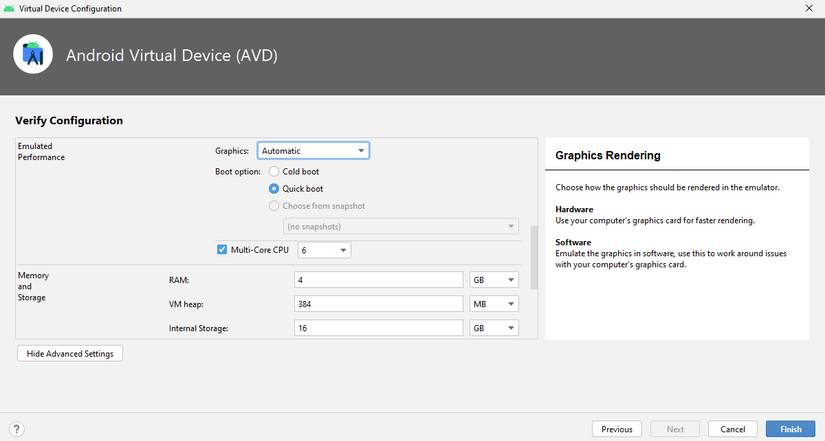Open the VM heap MB unit dropdown
This screenshot has height=441, width=825.
[x=494, y=304]
